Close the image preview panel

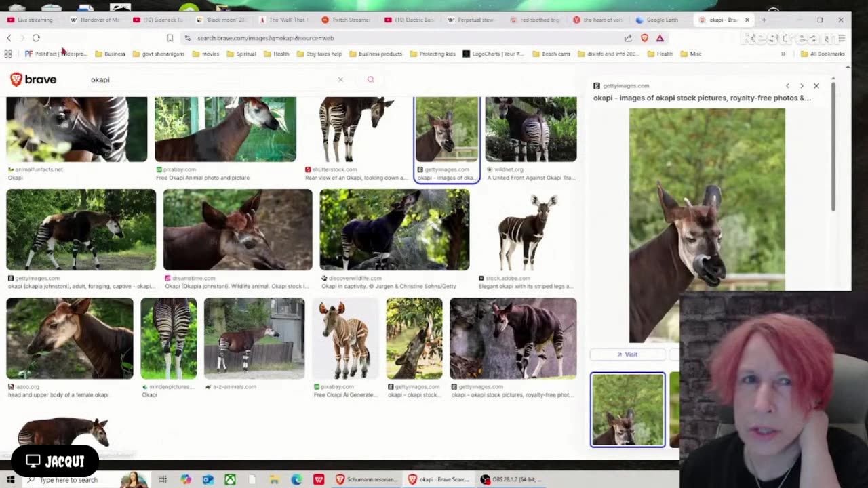[x=816, y=86]
